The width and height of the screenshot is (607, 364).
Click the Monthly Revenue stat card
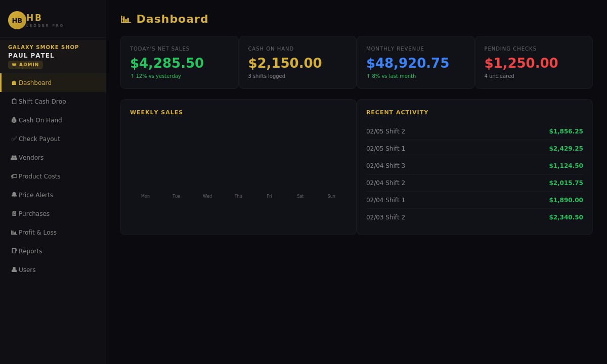[x=415, y=62]
